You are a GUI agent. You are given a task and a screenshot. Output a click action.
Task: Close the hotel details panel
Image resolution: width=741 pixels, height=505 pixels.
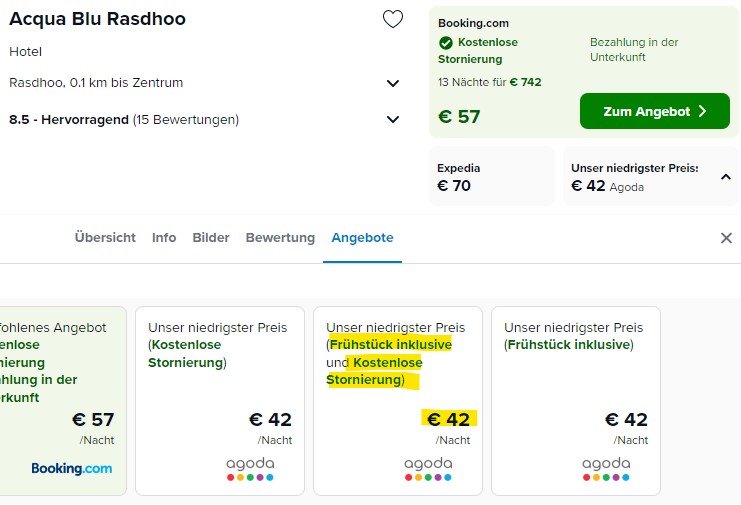click(726, 238)
